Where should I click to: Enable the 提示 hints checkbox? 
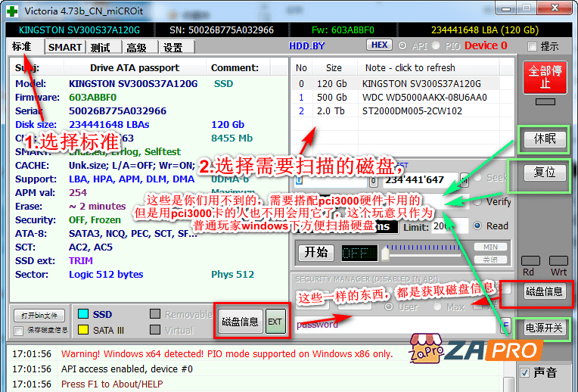[x=533, y=46]
